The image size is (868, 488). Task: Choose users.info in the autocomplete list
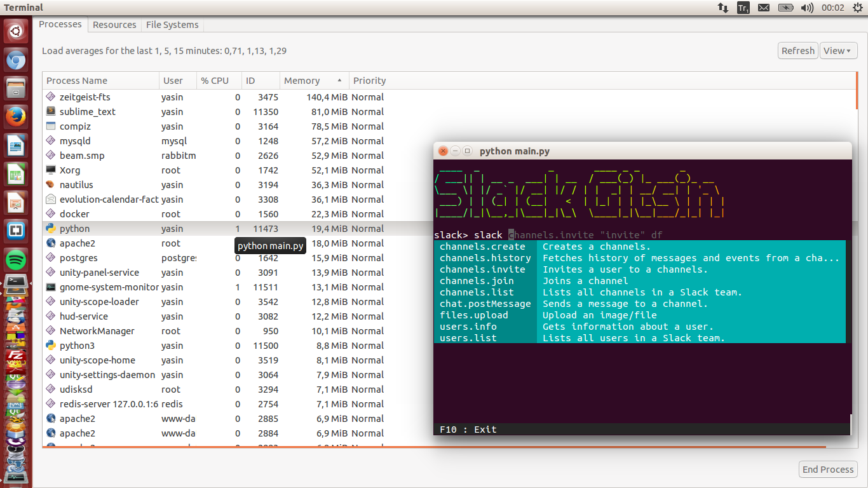[640, 327]
